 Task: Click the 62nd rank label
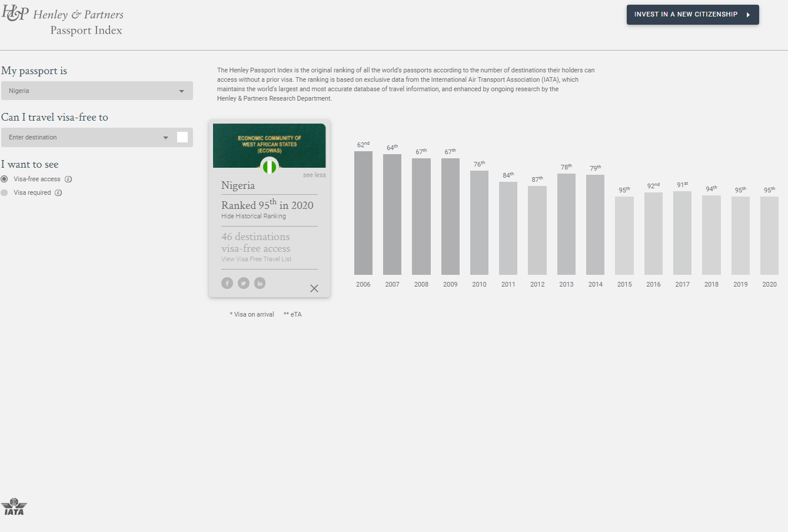[363, 144]
